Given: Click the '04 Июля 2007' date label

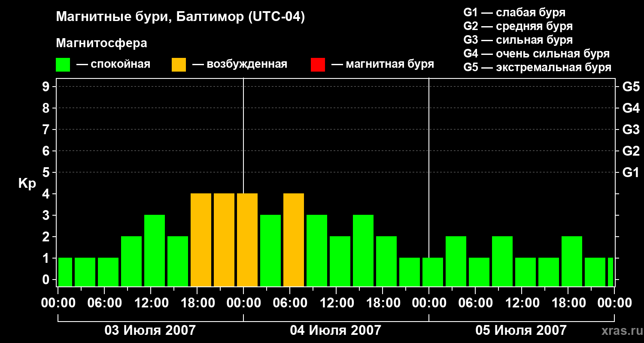Looking at the screenshot, I should 336,330.
